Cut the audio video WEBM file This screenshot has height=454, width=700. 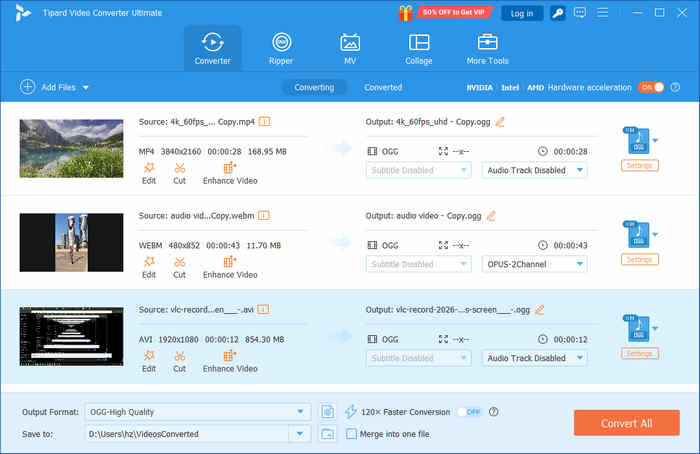(179, 267)
